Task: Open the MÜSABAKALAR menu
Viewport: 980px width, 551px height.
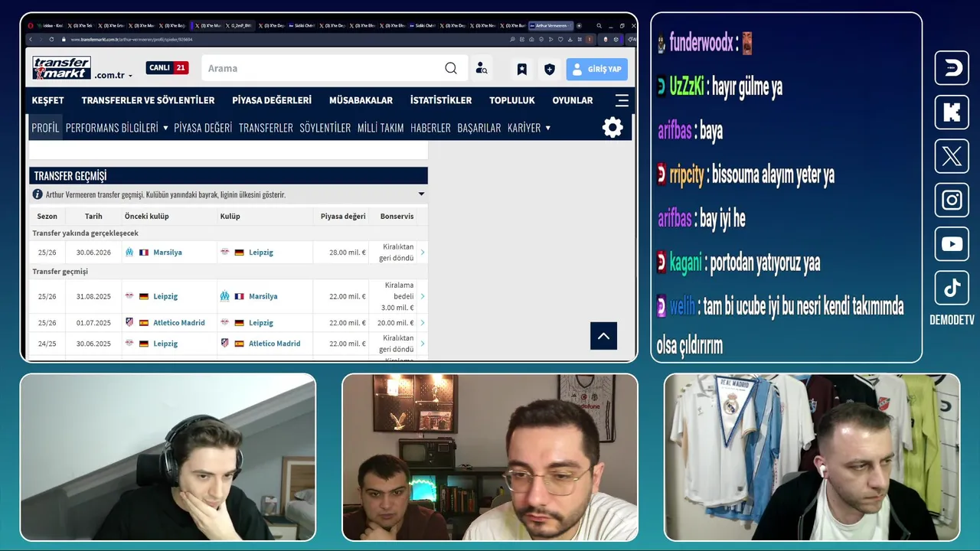Action: 361,100
